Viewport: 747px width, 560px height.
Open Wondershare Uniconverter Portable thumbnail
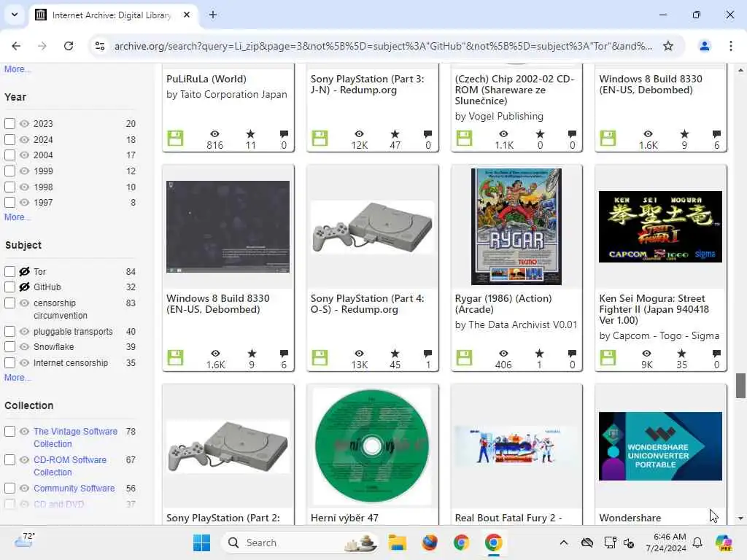coord(660,446)
